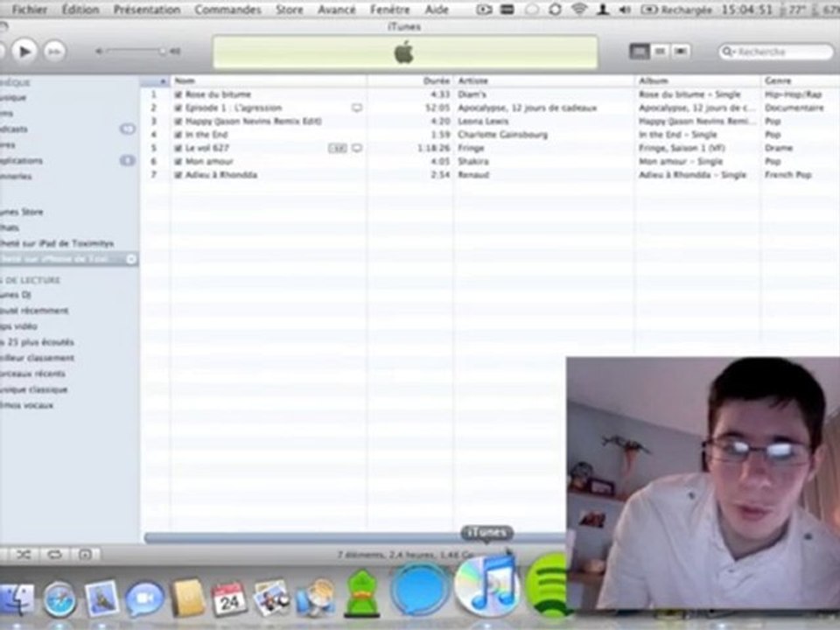
Task: Click the Play button in iTunes
Action: [x=24, y=52]
